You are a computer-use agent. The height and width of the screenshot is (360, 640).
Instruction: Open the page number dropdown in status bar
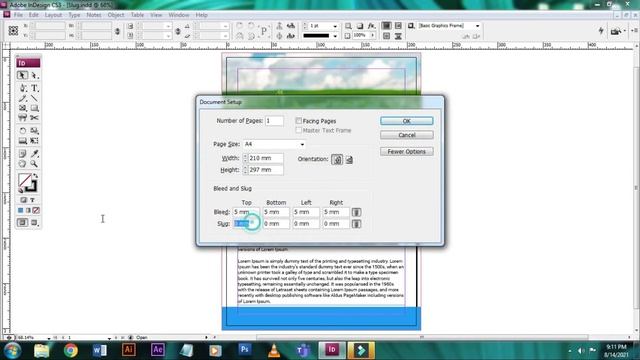point(109,338)
